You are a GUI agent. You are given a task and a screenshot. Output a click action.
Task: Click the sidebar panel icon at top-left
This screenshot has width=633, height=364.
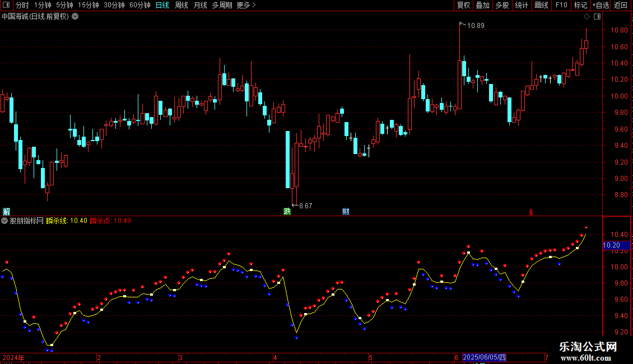tap(6, 5)
